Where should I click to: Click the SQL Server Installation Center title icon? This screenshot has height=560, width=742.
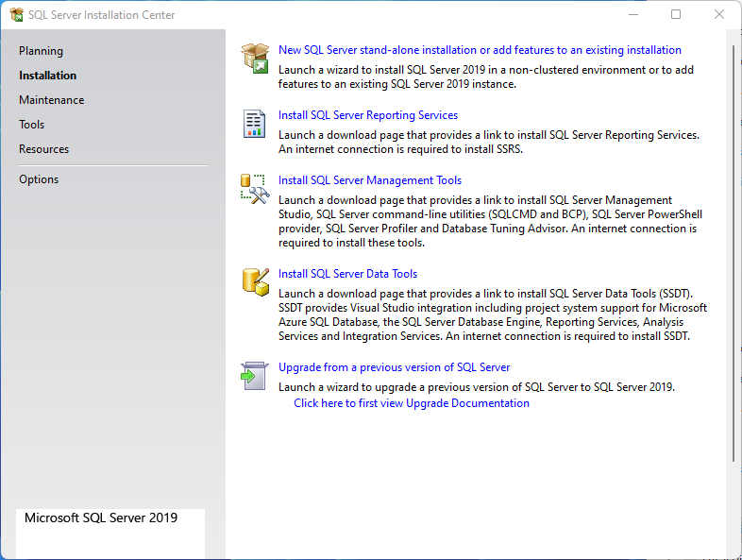point(17,15)
